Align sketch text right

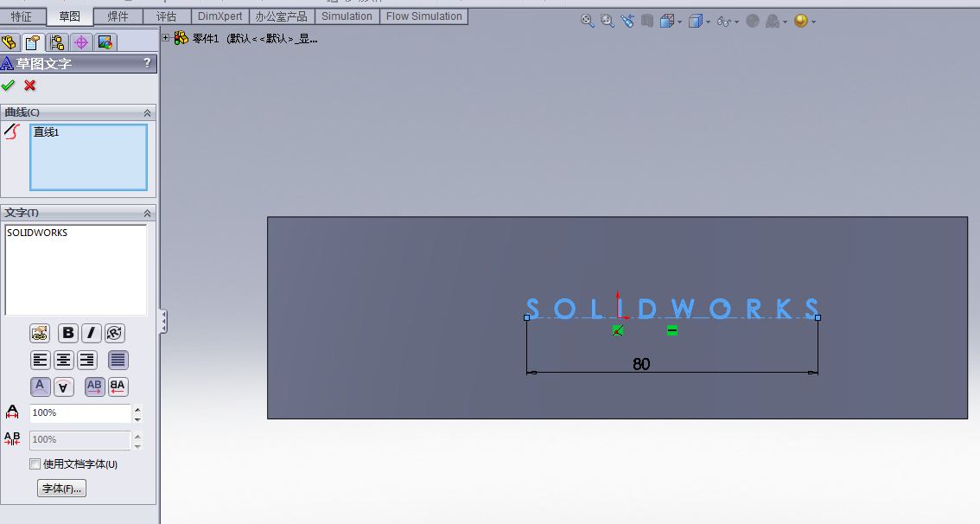tap(87, 360)
